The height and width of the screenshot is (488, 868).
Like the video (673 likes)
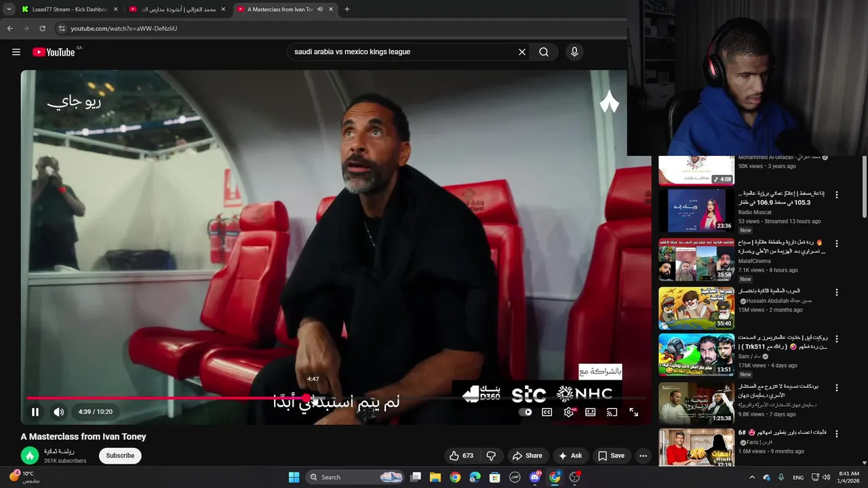click(461, 455)
